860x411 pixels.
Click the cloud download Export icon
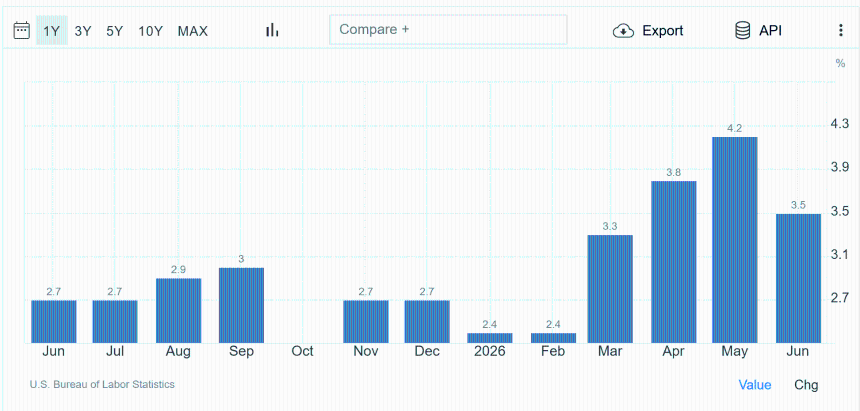(x=623, y=31)
